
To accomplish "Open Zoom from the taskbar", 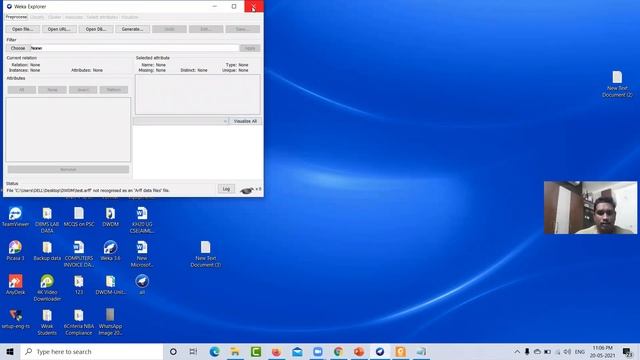I will click(x=318, y=351).
